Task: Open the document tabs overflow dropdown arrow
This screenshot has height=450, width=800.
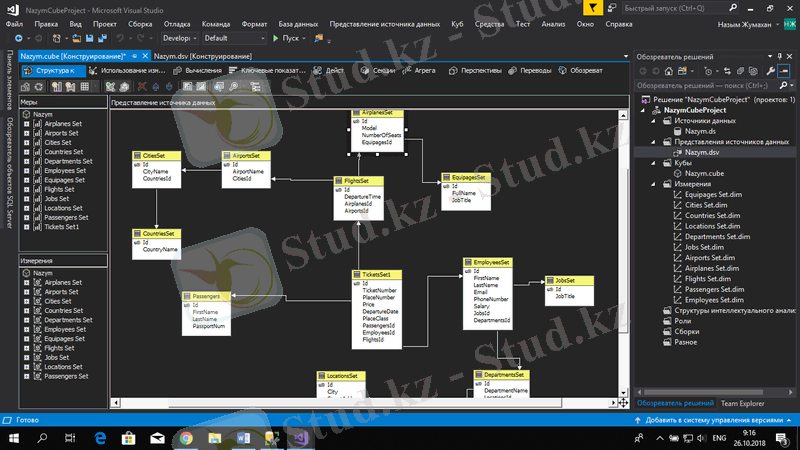Action: [626, 56]
